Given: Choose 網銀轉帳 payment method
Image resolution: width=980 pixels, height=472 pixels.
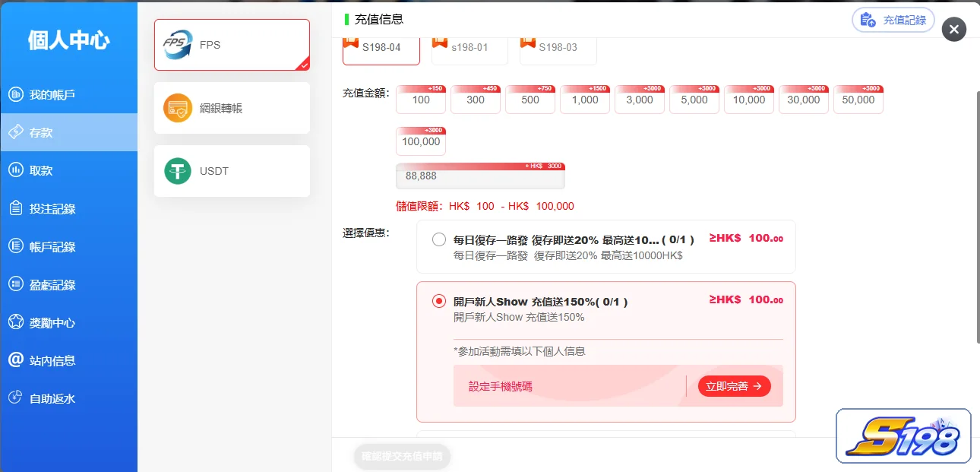Looking at the screenshot, I should pos(232,108).
